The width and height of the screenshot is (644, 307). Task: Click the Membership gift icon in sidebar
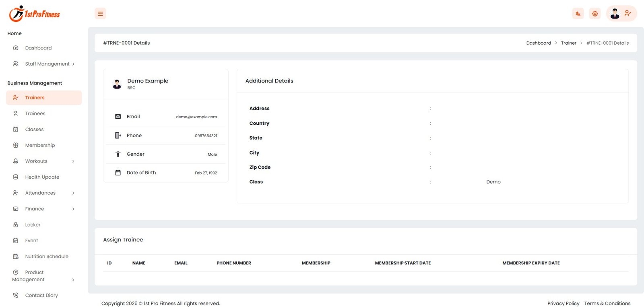tap(16, 145)
